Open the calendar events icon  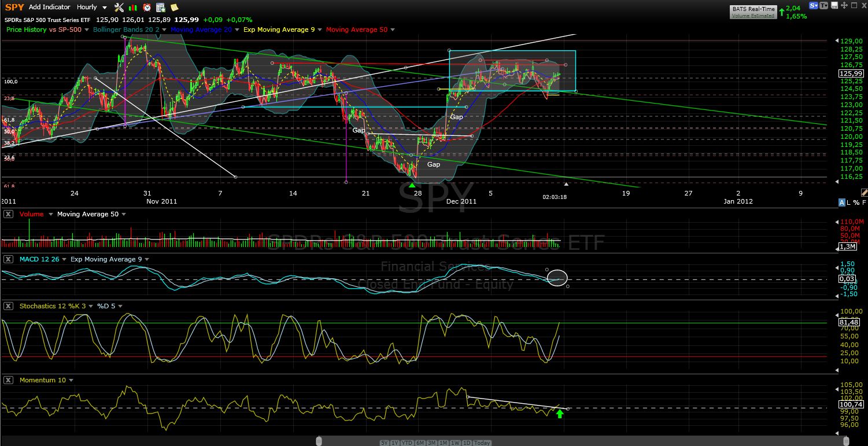[x=161, y=8]
